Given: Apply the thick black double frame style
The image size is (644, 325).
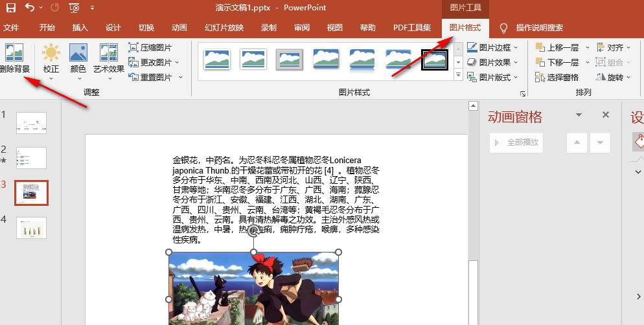Looking at the screenshot, I should tap(435, 60).
